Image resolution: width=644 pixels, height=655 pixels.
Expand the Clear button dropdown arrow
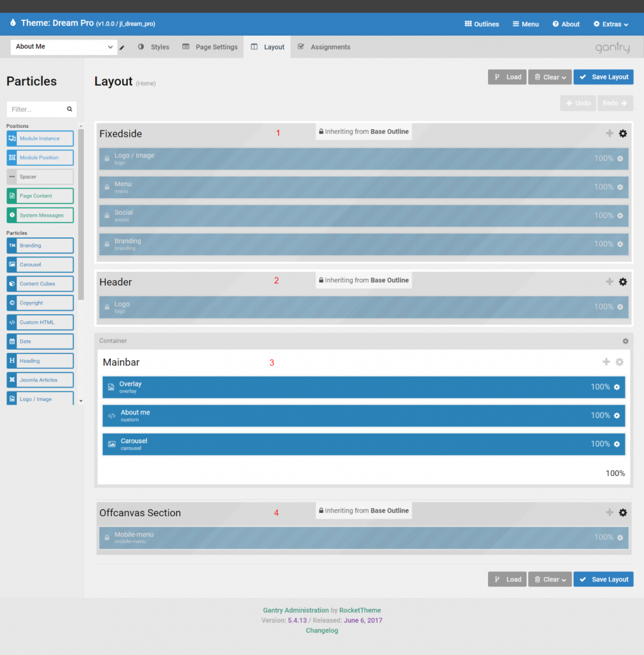pos(563,77)
